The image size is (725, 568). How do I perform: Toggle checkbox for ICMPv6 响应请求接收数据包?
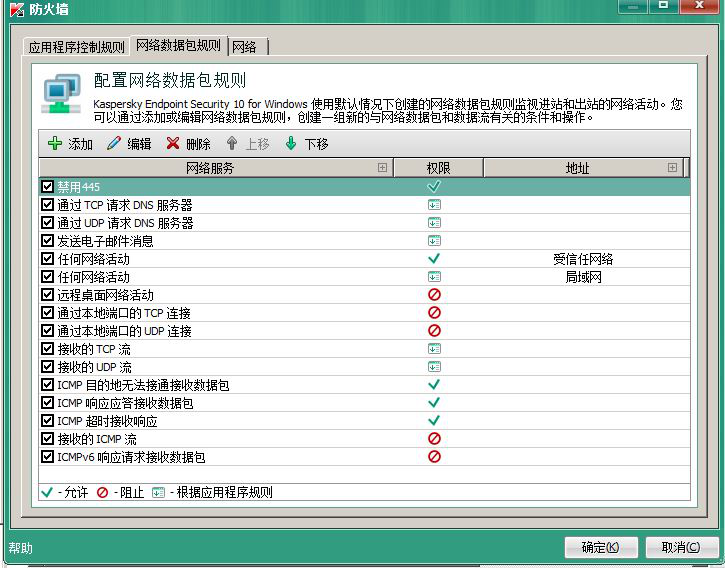pos(47,457)
